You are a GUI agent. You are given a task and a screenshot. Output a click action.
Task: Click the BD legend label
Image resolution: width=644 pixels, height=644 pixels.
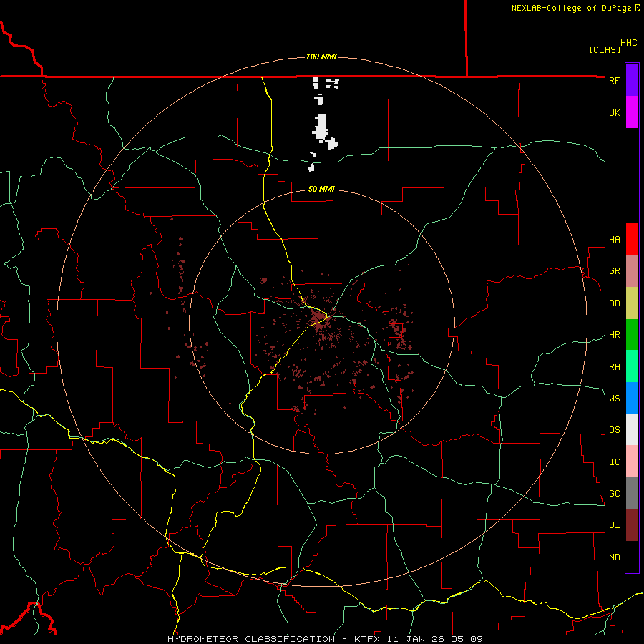[x=614, y=303]
